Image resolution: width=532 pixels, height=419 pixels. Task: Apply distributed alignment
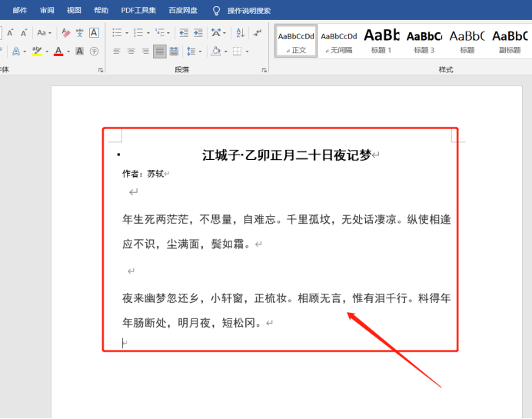click(174, 52)
